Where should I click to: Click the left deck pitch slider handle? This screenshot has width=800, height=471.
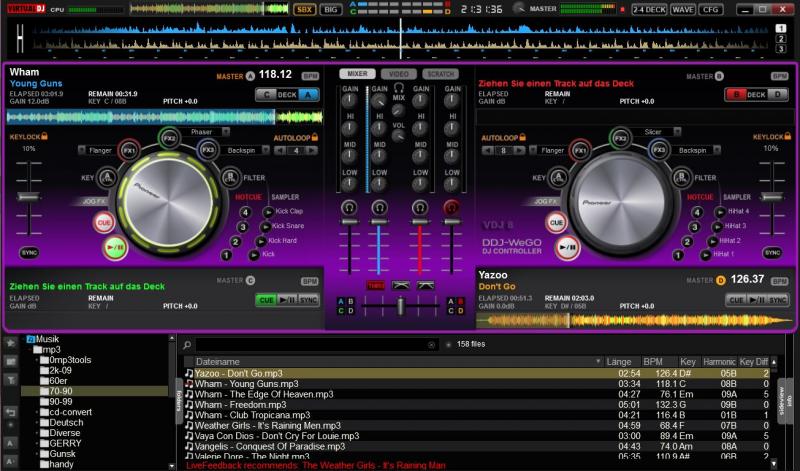tap(29, 197)
